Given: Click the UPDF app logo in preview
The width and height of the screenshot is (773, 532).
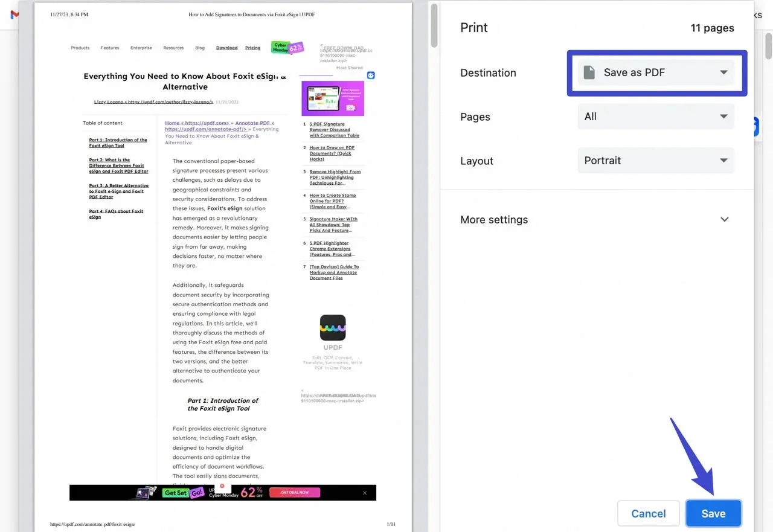Looking at the screenshot, I should pos(333,327).
